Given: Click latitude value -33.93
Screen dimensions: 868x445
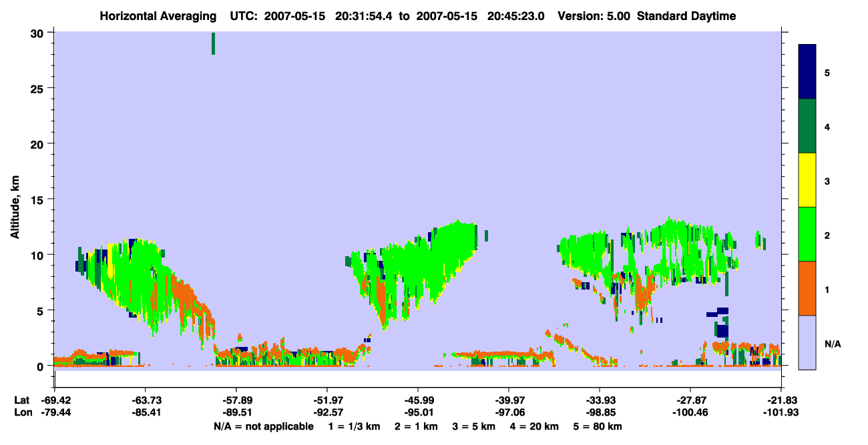Looking at the screenshot, I should coord(600,400).
